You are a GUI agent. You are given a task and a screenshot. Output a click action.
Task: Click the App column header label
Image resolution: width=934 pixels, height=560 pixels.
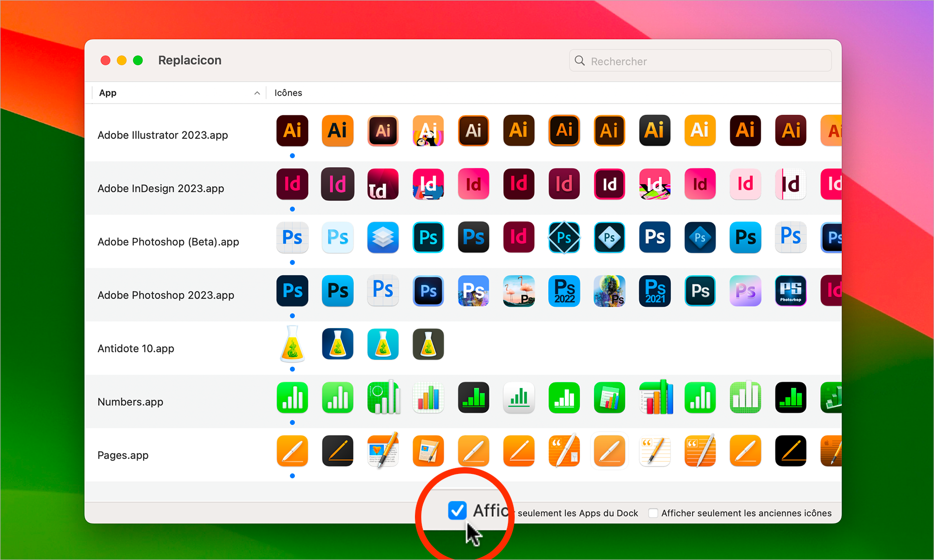pyautogui.click(x=107, y=93)
